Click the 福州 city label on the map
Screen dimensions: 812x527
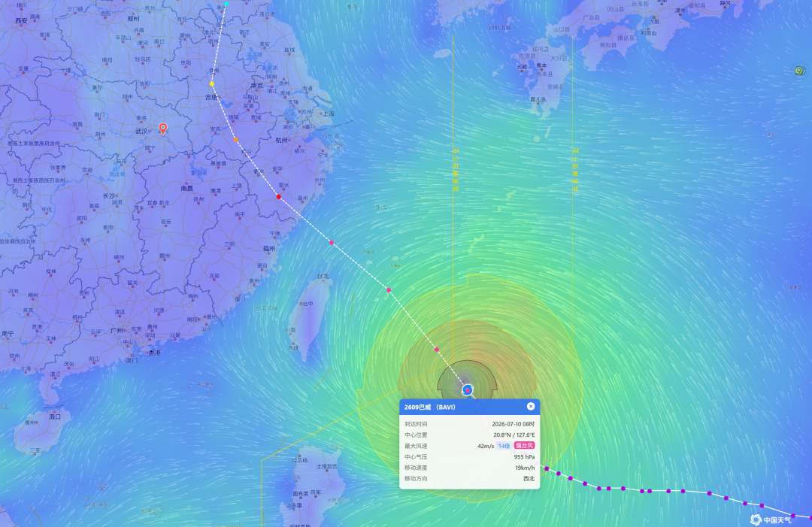(x=268, y=249)
